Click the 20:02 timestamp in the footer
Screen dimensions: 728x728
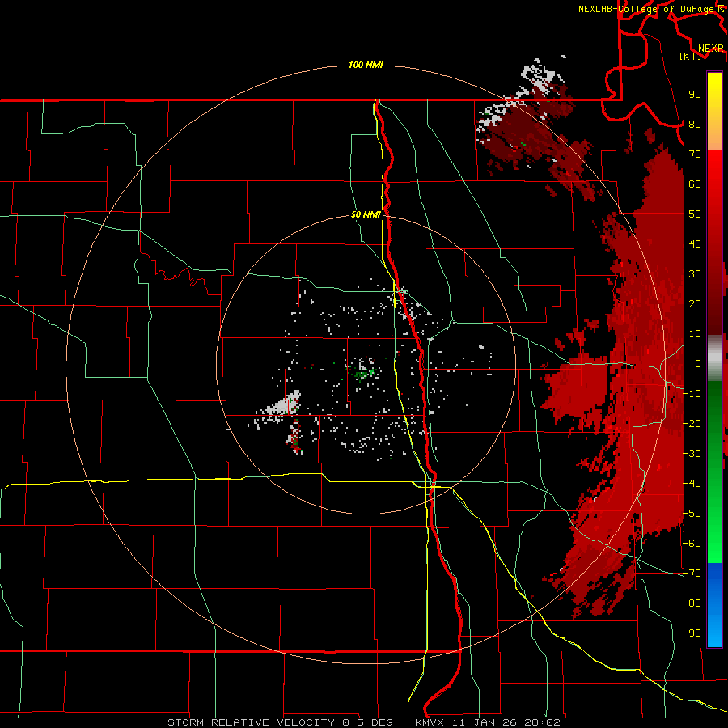[x=542, y=722]
